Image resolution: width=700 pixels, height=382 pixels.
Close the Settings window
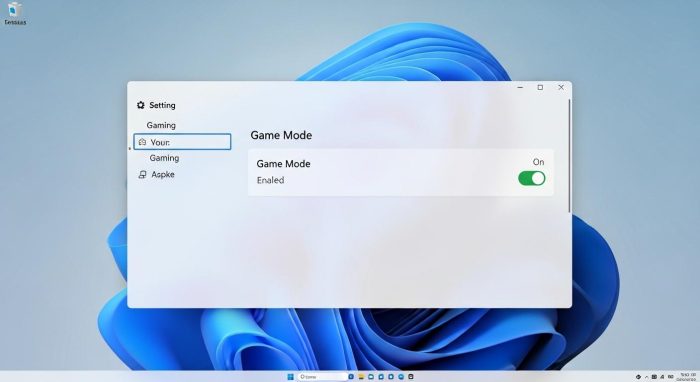[561, 87]
